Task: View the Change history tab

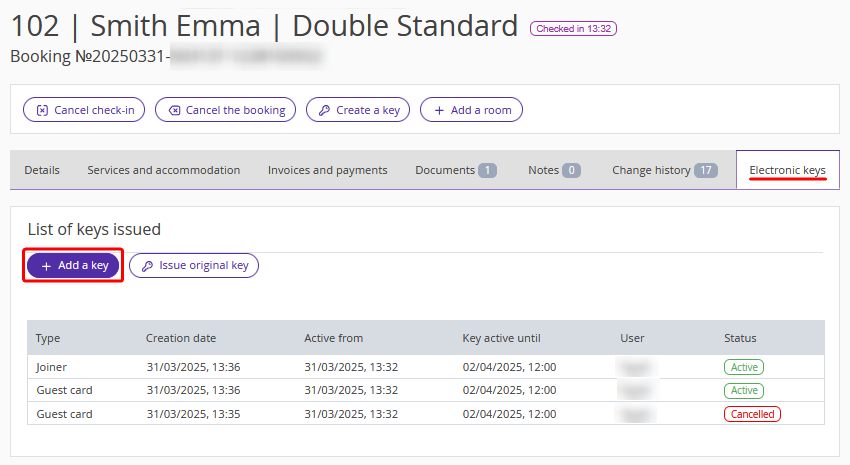Action: (664, 170)
